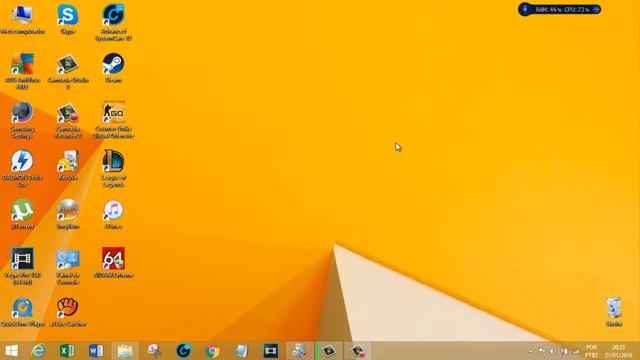This screenshot has width=640, height=360.
Task: Open the shortcut right of DAEMON Tools
Action: coord(68,166)
